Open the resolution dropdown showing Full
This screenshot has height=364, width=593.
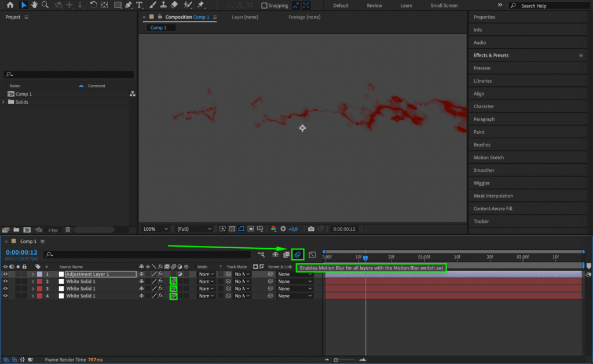coord(193,229)
